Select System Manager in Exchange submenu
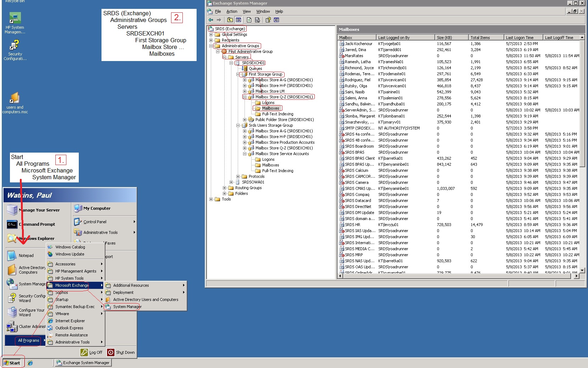The image size is (588, 368). click(x=127, y=307)
